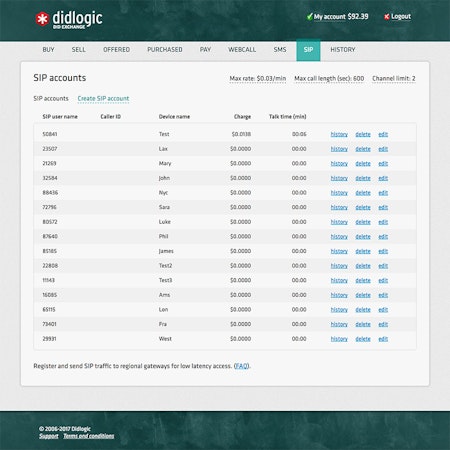Screen dimensions: 450x450
Task: Switch to the BUY tab
Action: coord(48,50)
